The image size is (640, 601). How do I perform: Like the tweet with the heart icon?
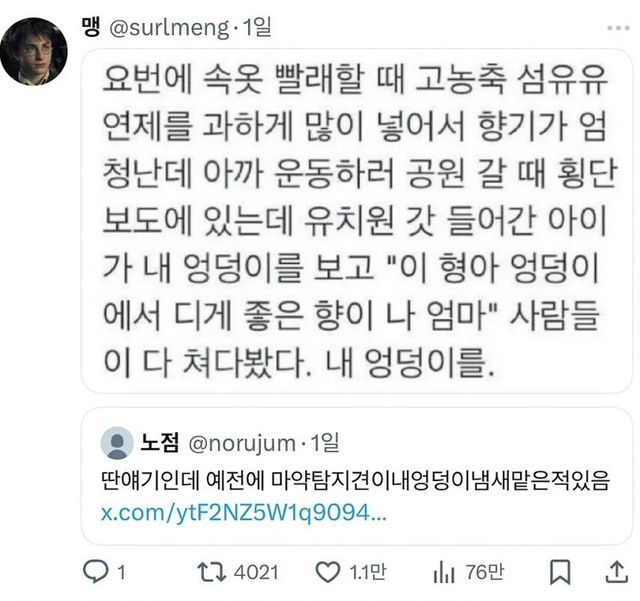pyautogui.click(x=327, y=572)
